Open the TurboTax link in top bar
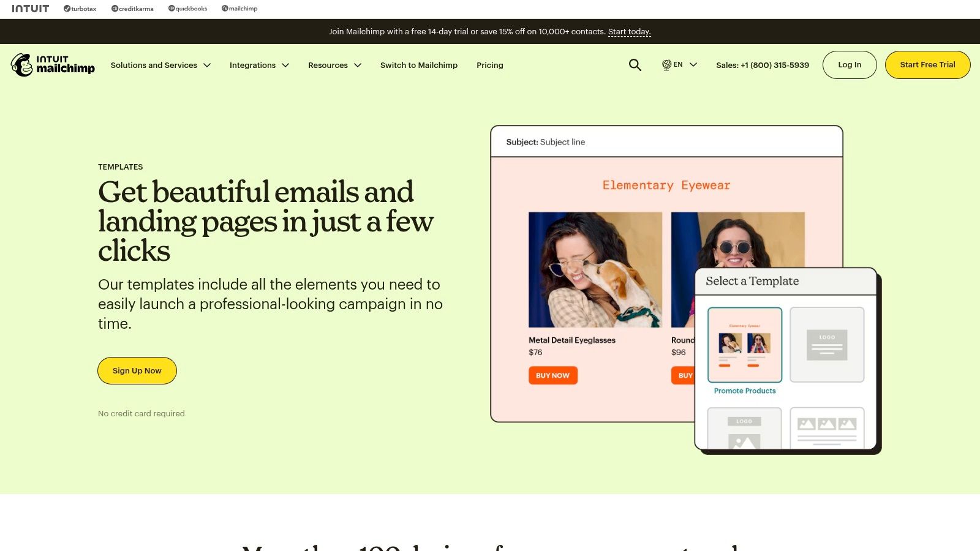980x551 pixels. coord(80,9)
